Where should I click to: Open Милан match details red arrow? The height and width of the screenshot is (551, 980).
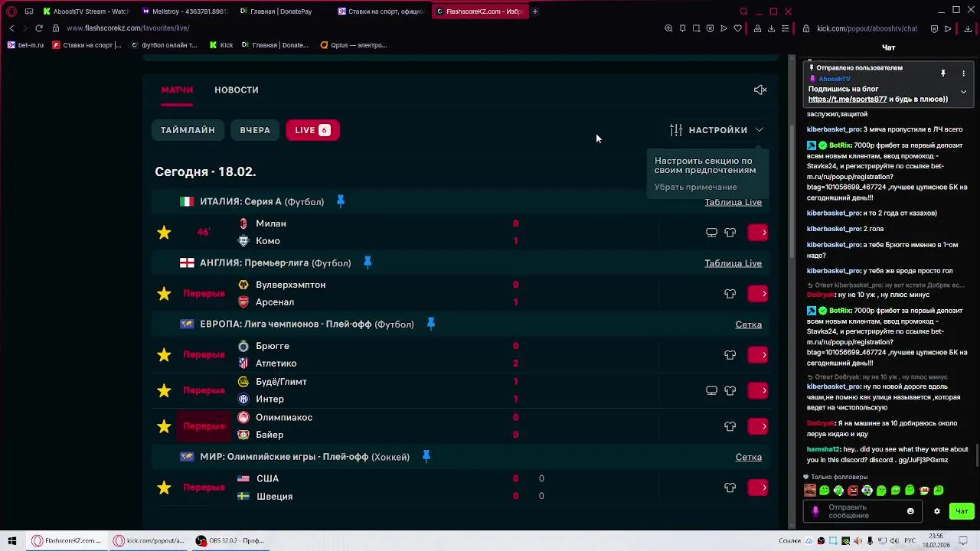pos(758,232)
